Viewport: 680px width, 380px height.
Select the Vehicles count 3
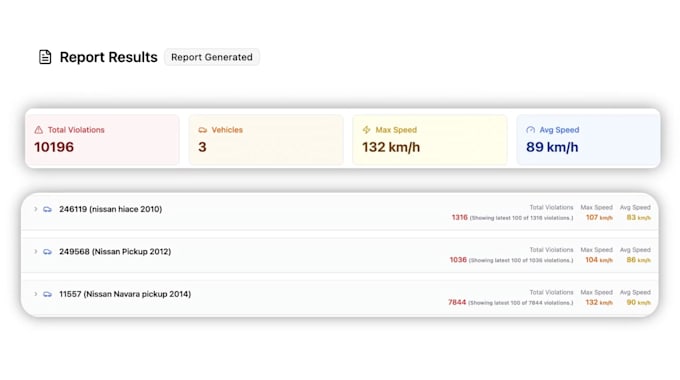[x=202, y=147]
